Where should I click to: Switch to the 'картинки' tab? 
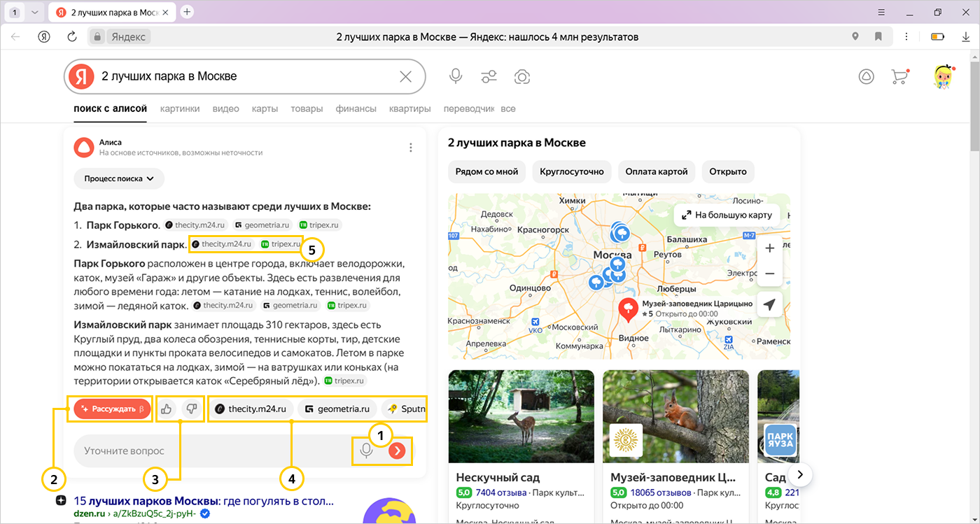point(180,108)
